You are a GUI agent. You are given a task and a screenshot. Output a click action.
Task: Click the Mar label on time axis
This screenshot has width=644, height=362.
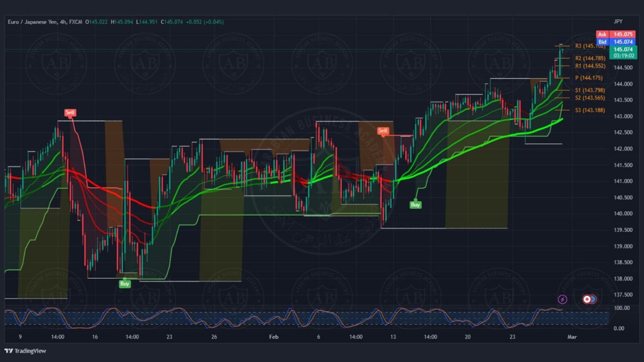(572, 337)
